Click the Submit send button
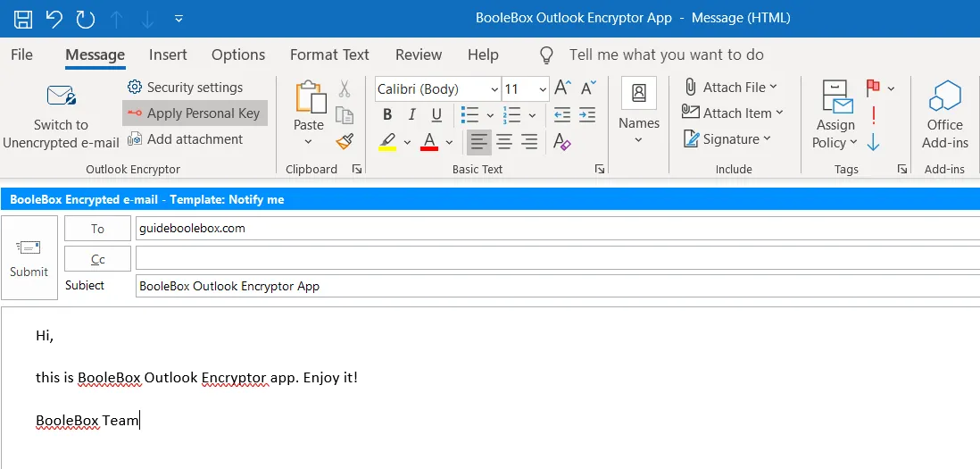 (x=29, y=257)
